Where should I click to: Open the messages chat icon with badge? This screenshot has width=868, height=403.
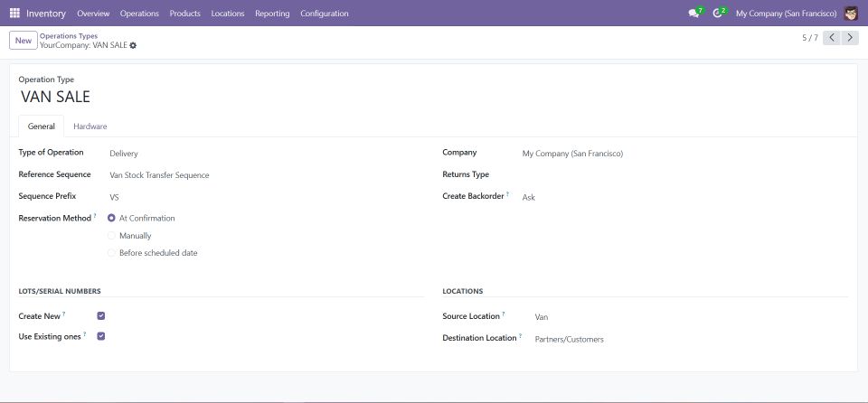pos(693,14)
